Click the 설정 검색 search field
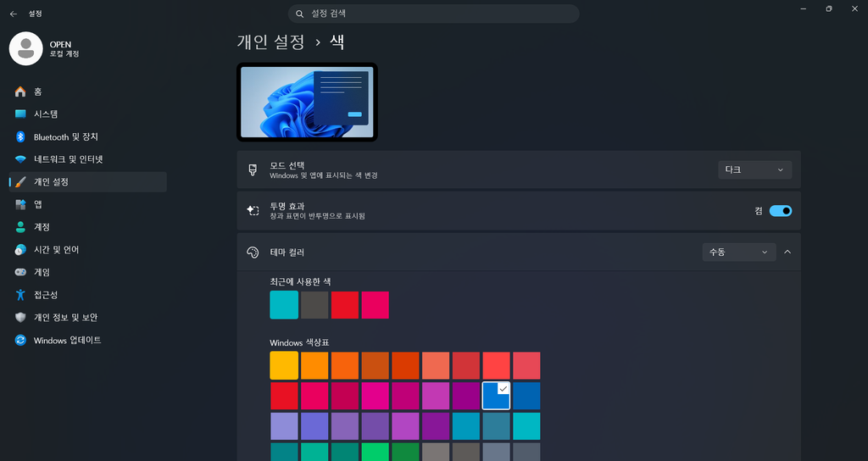The height and width of the screenshot is (461, 868). (x=433, y=14)
